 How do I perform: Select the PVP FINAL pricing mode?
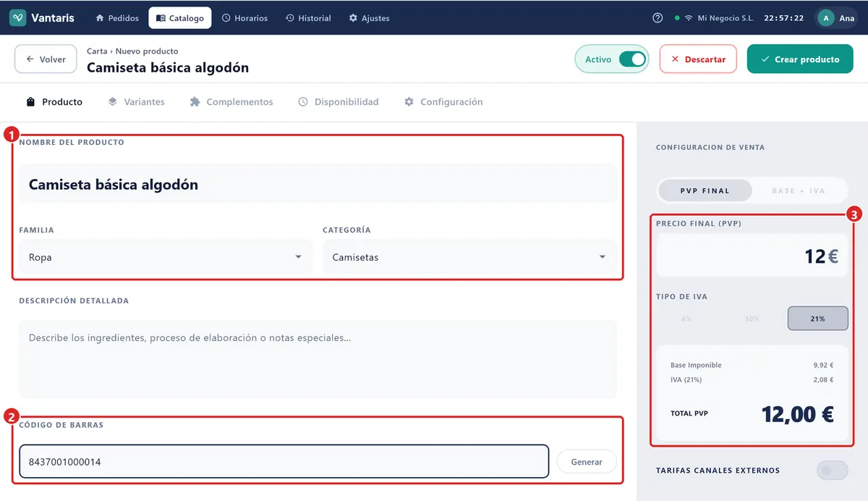click(705, 191)
